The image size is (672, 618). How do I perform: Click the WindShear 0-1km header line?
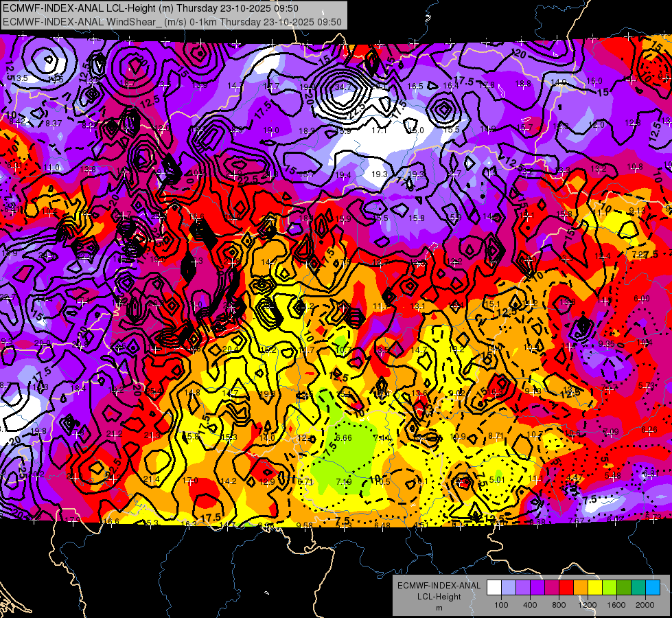click(x=172, y=22)
